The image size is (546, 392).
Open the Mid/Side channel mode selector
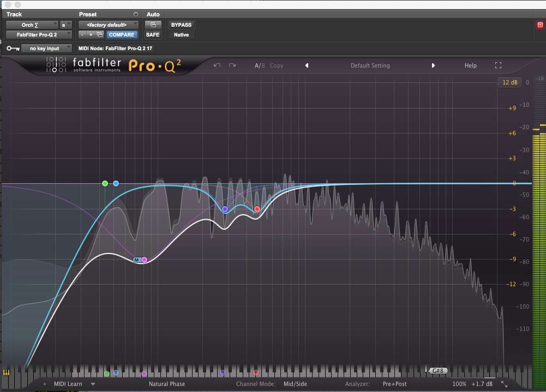click(x=295, y=384)
